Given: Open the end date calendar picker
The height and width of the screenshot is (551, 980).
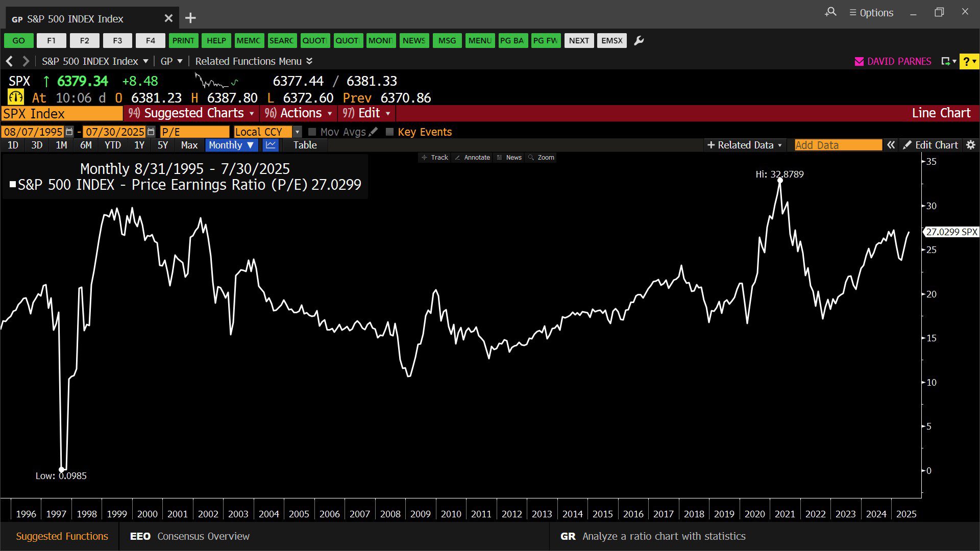Looking at the screenshot, I should pos(151,132).
